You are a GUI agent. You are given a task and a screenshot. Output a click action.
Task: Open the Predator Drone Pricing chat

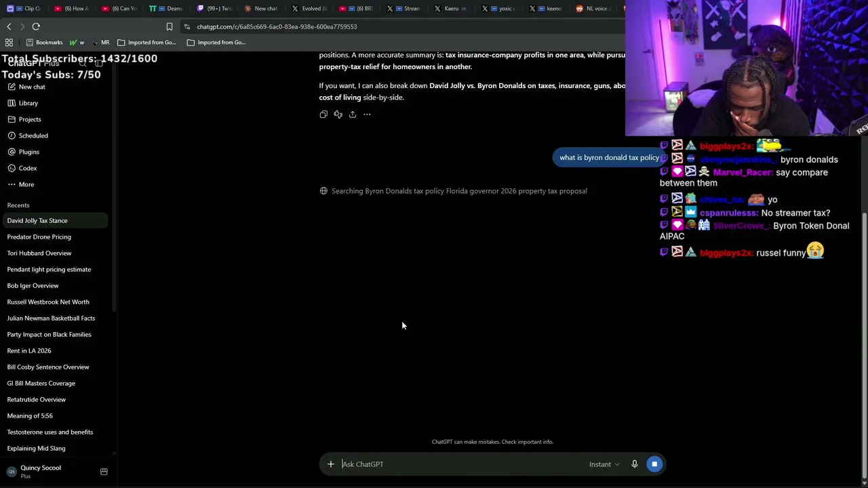coord(54,237)
